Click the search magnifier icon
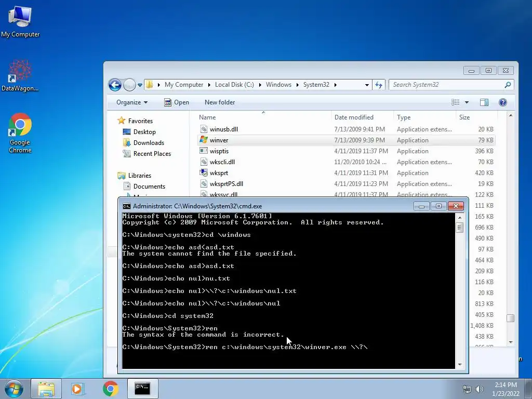 pos(508,85)
